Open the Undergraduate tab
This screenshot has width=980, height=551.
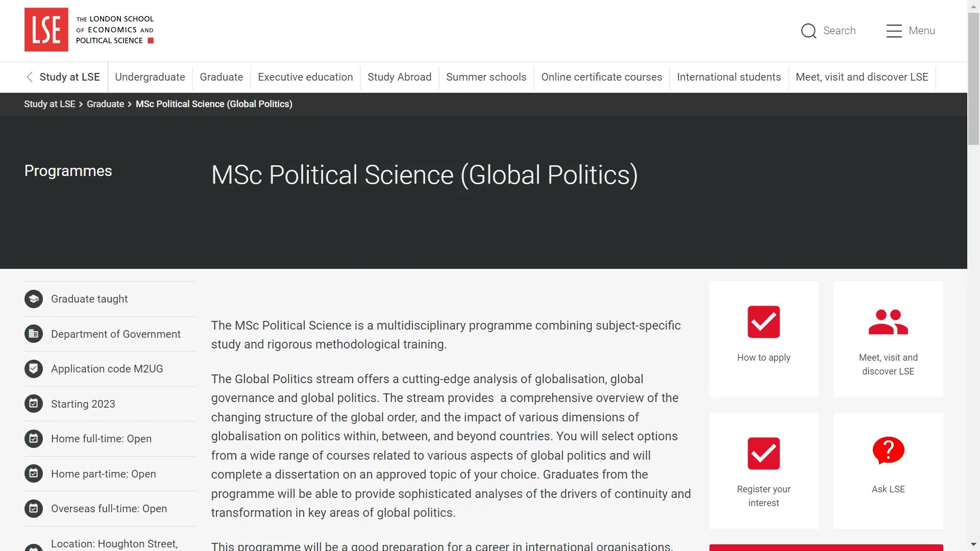(150, 77)
